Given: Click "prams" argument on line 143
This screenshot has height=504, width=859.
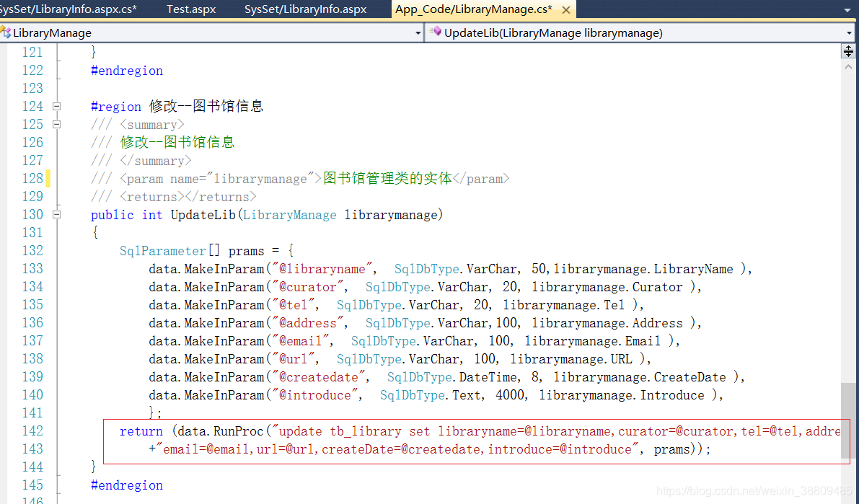Looking at the screenshot, I should pyautogui.click(x=671, y=449).
